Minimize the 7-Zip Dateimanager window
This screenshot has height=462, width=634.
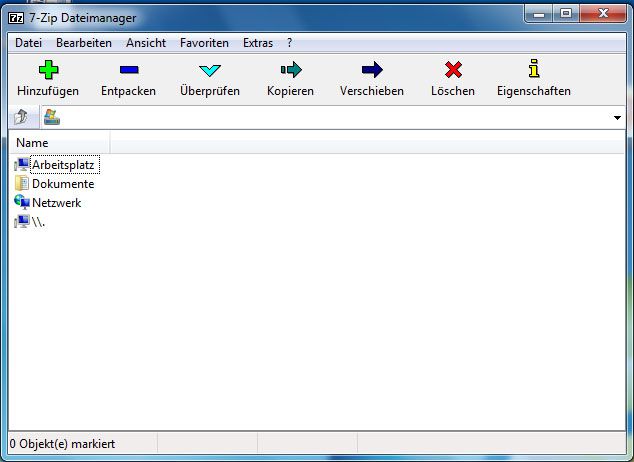539,15
